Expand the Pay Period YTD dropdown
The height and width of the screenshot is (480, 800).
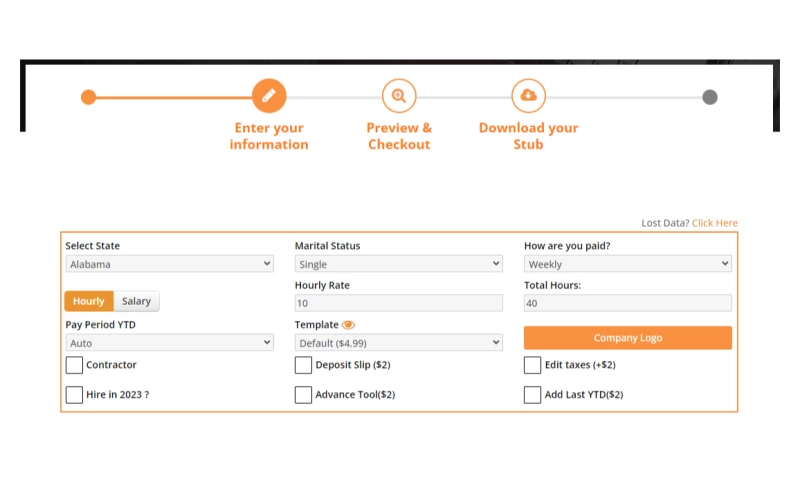coord(169,343)
